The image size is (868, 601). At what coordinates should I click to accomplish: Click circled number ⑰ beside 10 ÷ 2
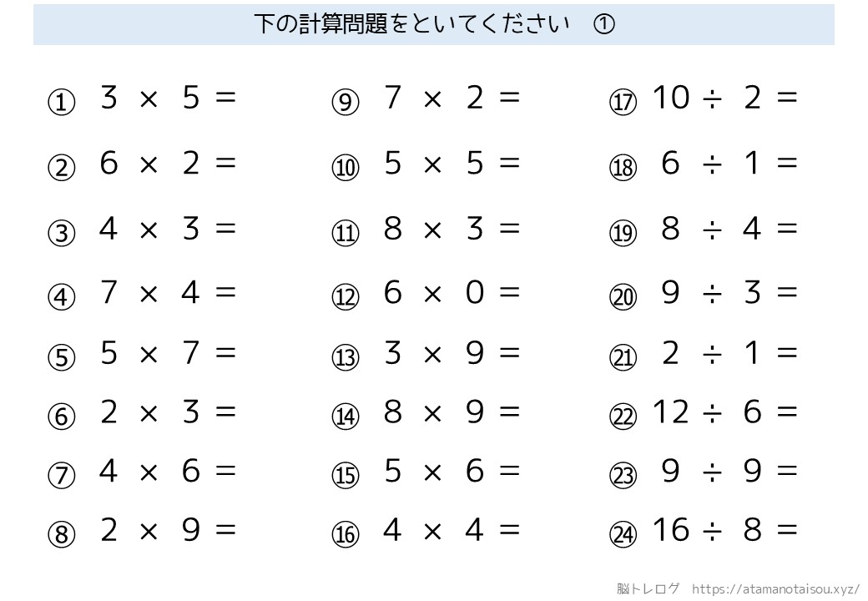[x=623, y=103]
